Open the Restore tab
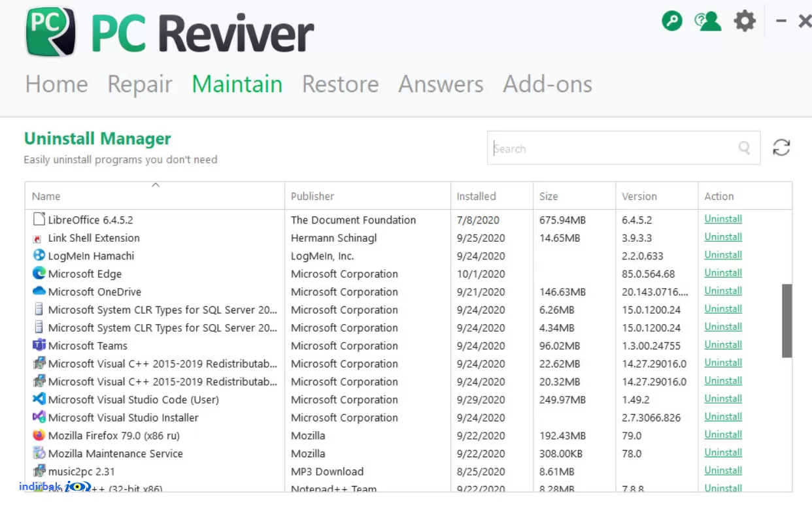This screenshot has width=812, height=505. [340, 84]
